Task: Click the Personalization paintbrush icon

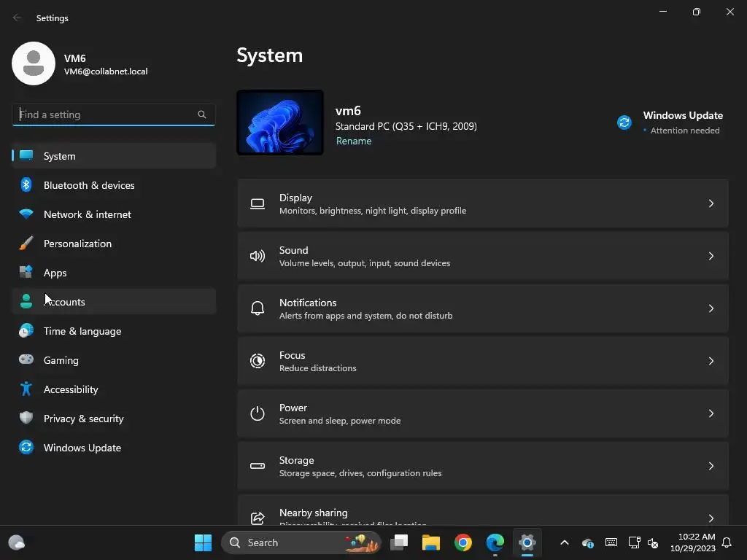Action: point(26,244)
